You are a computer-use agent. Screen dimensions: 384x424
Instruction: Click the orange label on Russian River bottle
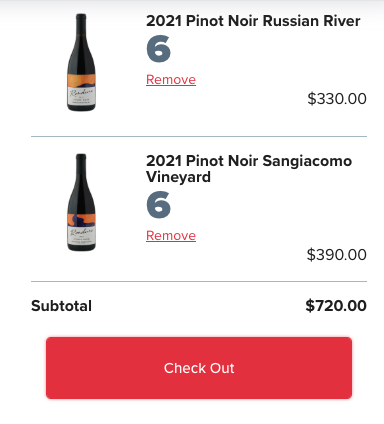pyautogui.click(x=81, y=81)
